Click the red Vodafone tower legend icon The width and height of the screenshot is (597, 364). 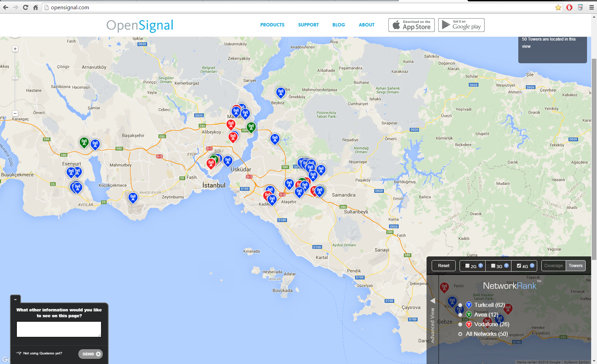point(469,324)
